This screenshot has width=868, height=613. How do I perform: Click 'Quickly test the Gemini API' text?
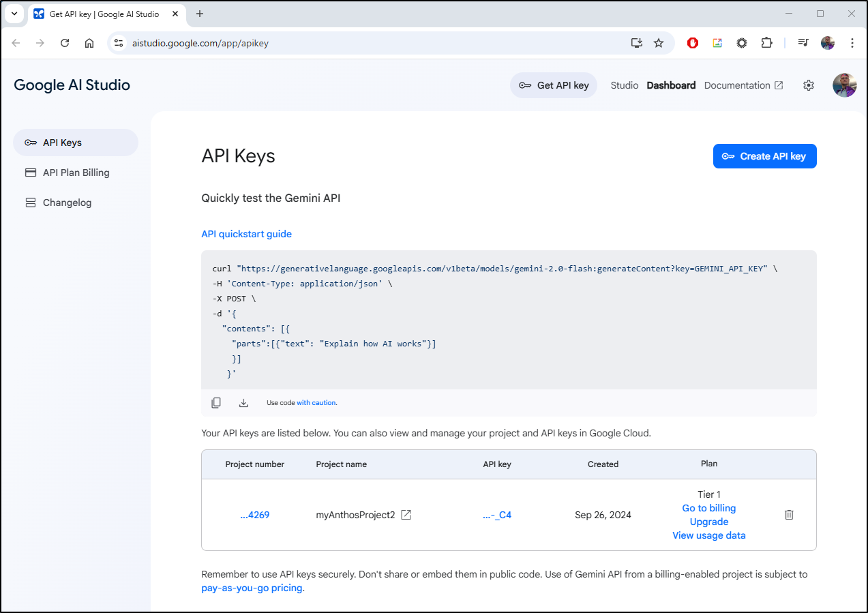point(271,198)
